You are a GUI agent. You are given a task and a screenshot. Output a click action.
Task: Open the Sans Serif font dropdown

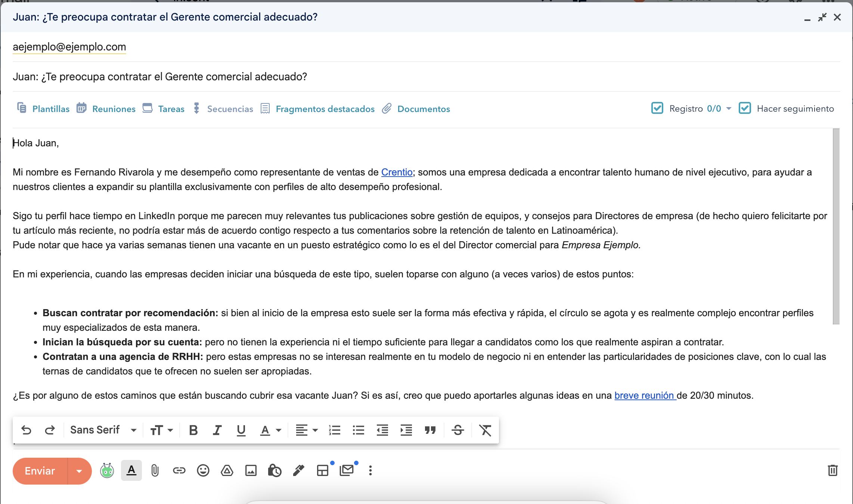103,430
